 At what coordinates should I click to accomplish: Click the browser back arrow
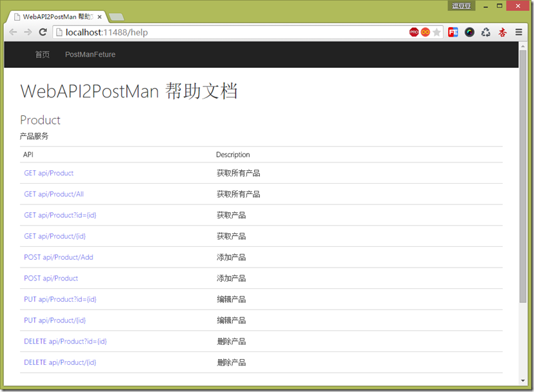click(13, 32)
